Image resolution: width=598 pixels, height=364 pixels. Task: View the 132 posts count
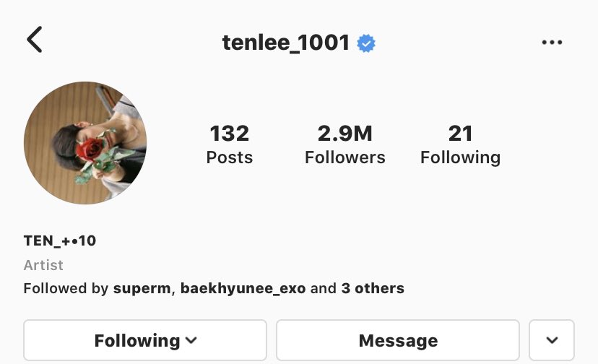pos(229,144)
